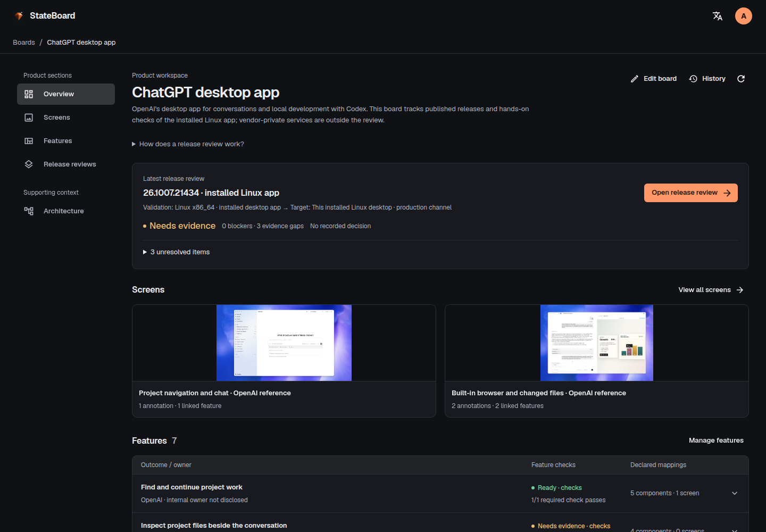Click the Overview grid icon in sidebar
The height and width of the screenshot is (532, 766).
(29, 94)
